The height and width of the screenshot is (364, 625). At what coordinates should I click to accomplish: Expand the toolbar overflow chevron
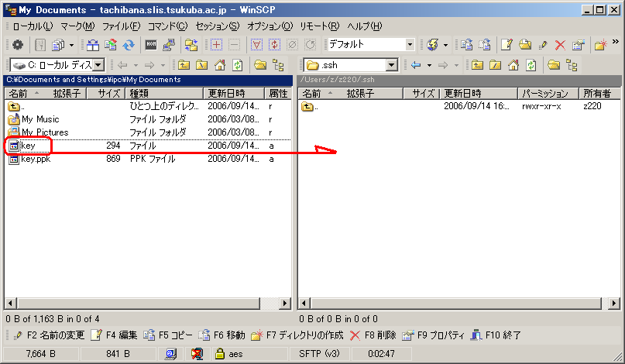click(616, 42)
